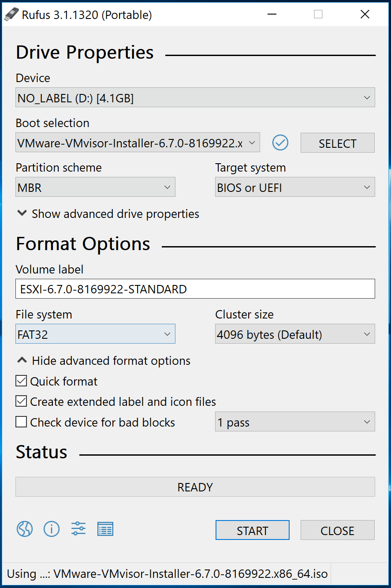
Task: Open the Cluster size dropdown
Action: pyautogui.click(x=295, y=334)
